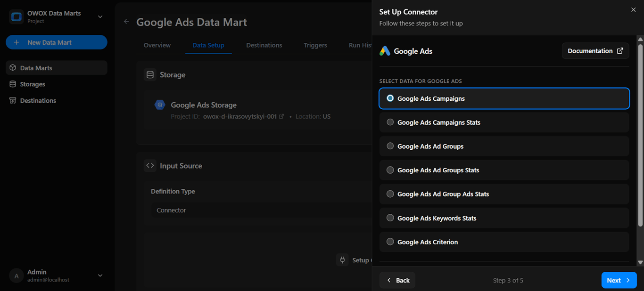
Task: Open the Connector definition type dropdown
Action: click(x=262, y=210)
